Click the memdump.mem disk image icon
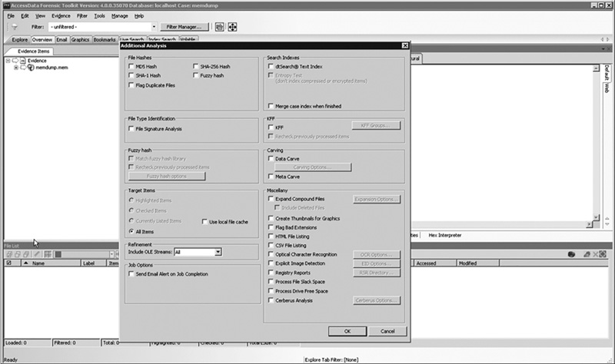615x364 pixels. (x=31, y=68)
